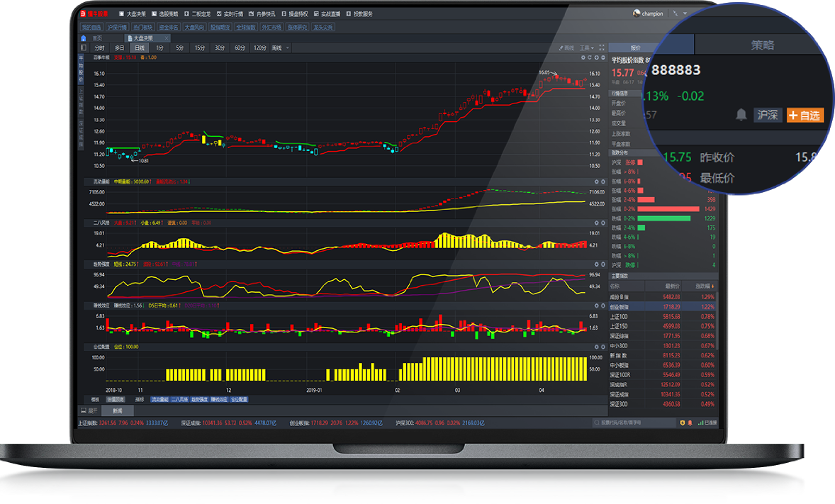The height and width of the screenshot is (504, 835).
Task: Open 趋势强度 panel settings icon
Action: [x=596, y=264]
